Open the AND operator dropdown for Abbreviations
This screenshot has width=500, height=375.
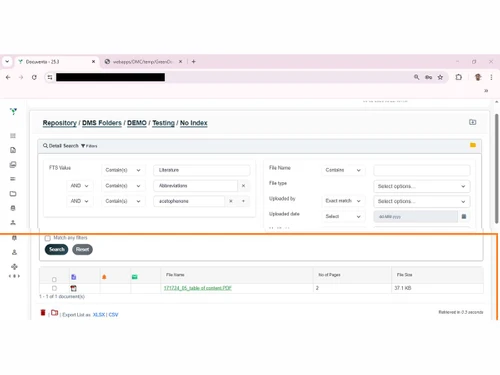coord(79,186)
